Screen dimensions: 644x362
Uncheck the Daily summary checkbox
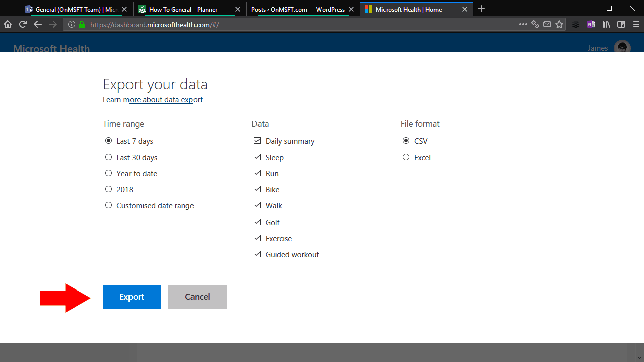point(257,141)
